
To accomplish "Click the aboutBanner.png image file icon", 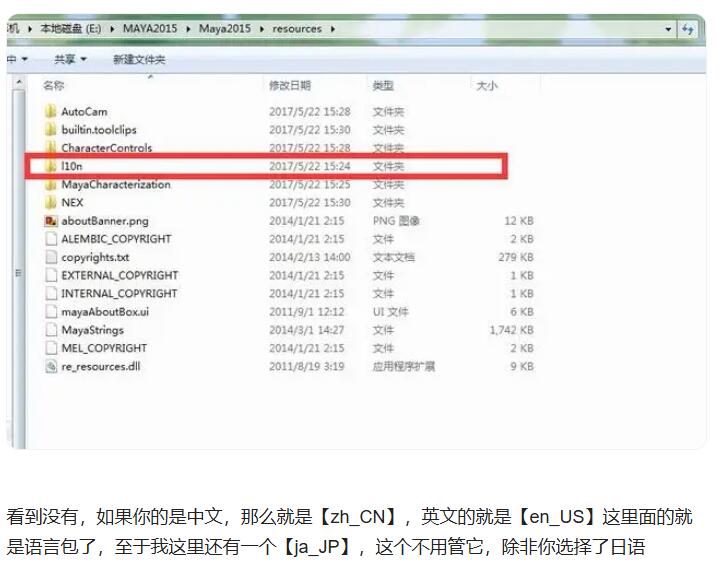I will (50, 221).
